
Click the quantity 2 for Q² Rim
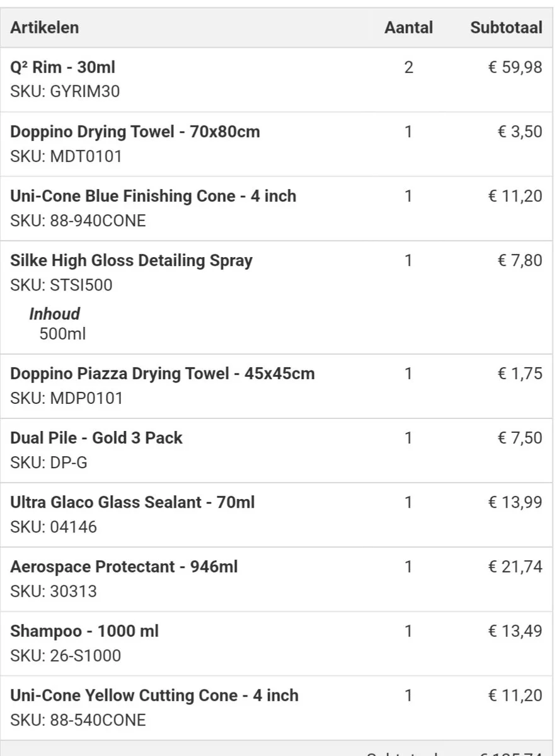[408, 67]
